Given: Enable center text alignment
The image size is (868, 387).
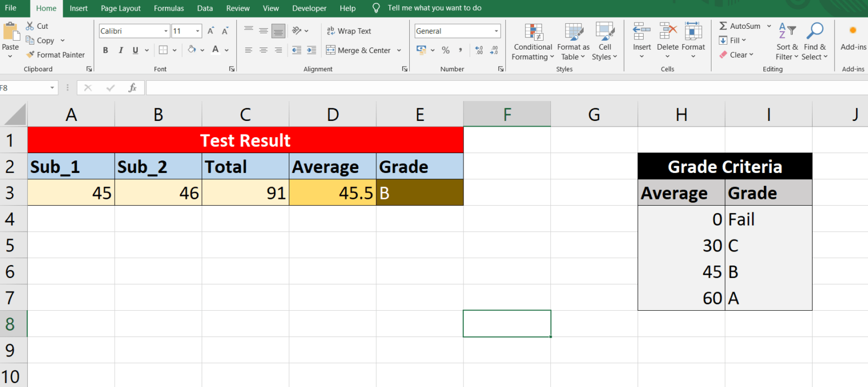Looking at the screenshot, I should (263, 50).
